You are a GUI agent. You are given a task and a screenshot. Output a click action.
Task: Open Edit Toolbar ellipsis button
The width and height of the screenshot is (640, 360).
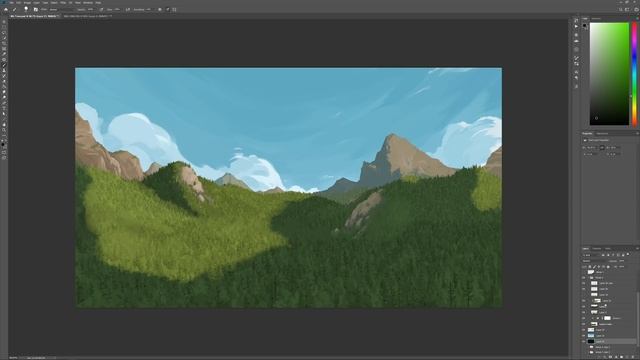4,135
